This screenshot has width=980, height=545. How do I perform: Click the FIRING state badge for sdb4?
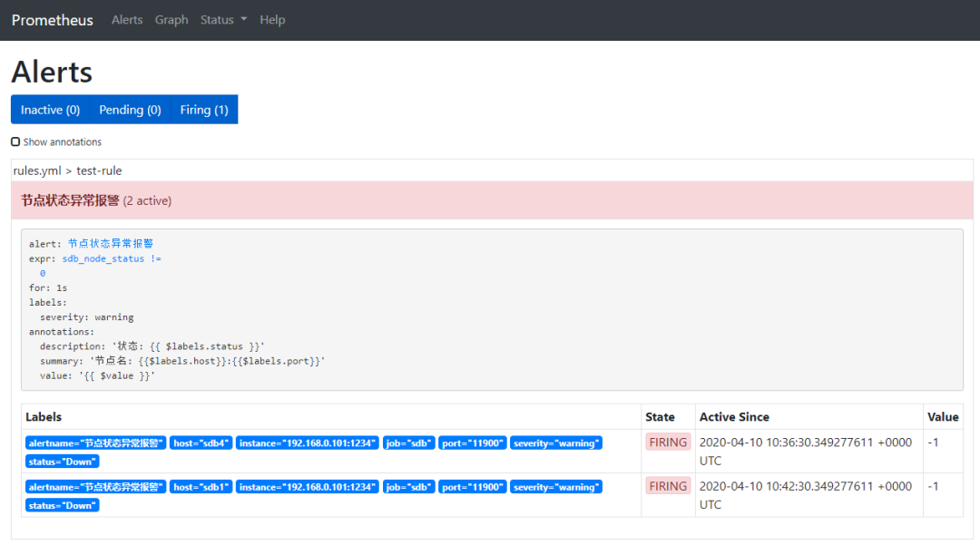(668, 443)
